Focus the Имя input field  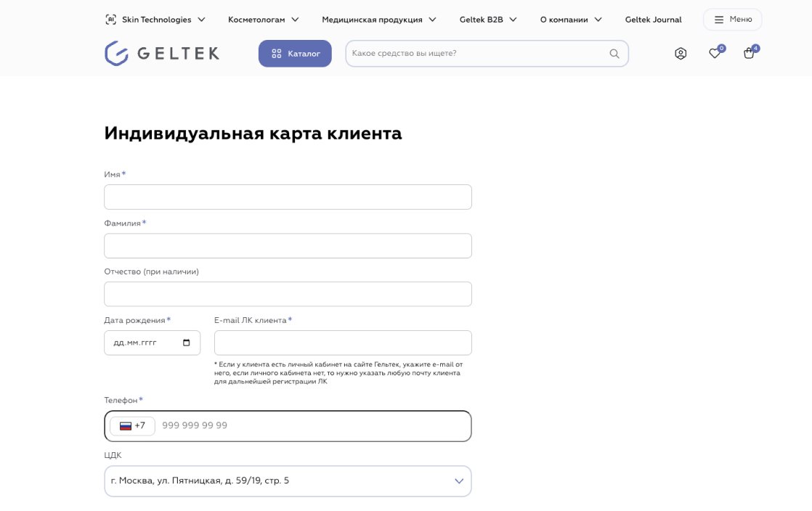click(288, 197)
